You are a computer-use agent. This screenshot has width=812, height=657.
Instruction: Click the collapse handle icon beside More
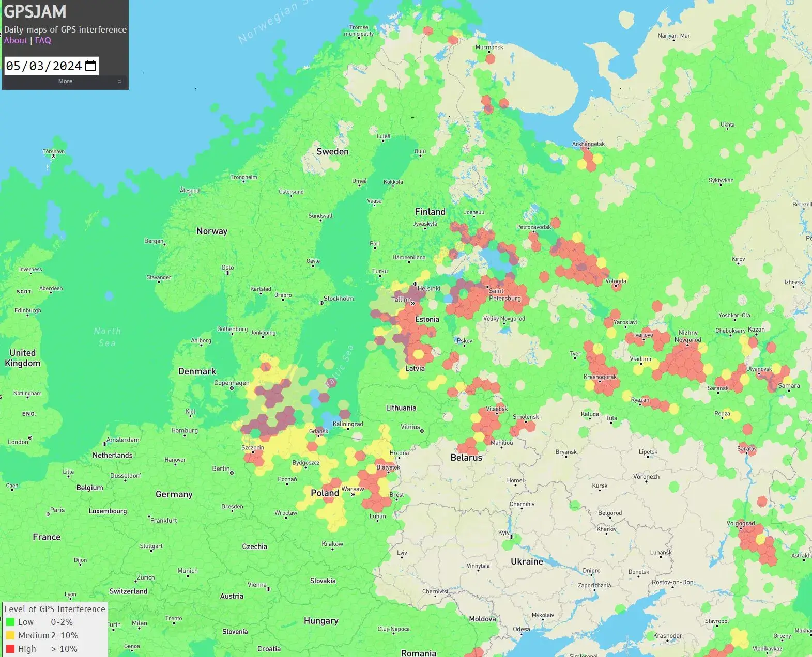pos(119,82)
